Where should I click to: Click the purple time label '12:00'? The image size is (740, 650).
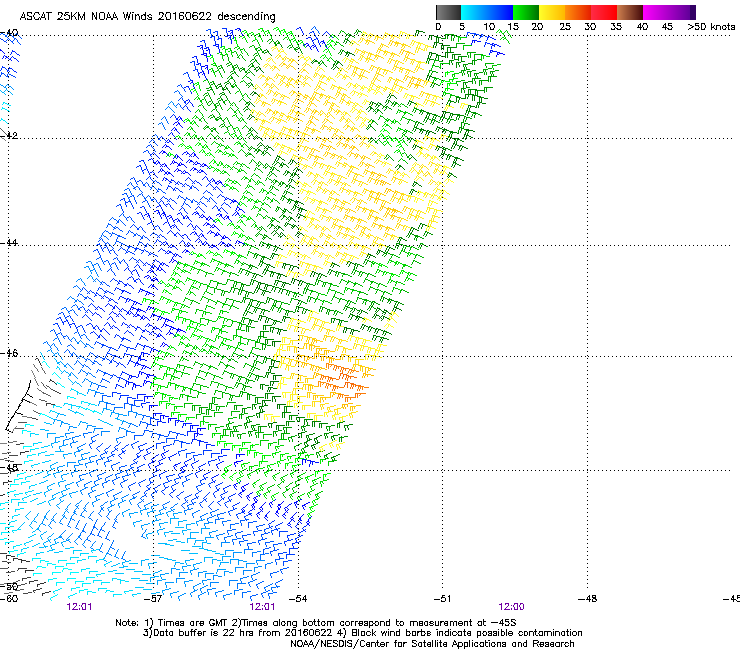click(511, 607)
